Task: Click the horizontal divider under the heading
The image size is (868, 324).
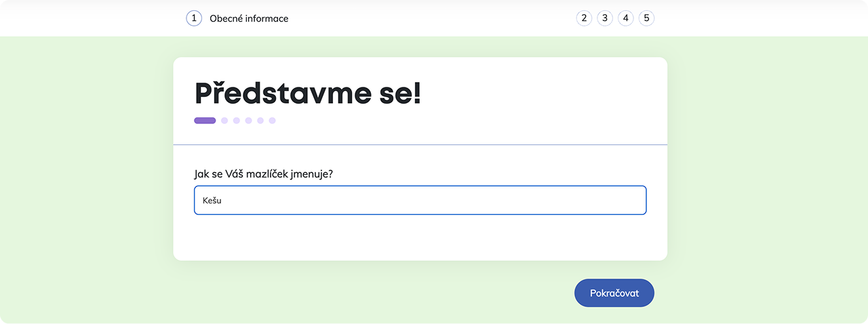Action: [x=420, y=145]
